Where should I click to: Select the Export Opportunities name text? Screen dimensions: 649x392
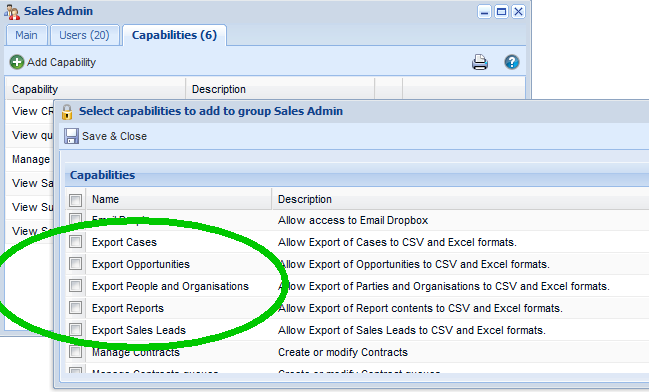tap(141, 264)
